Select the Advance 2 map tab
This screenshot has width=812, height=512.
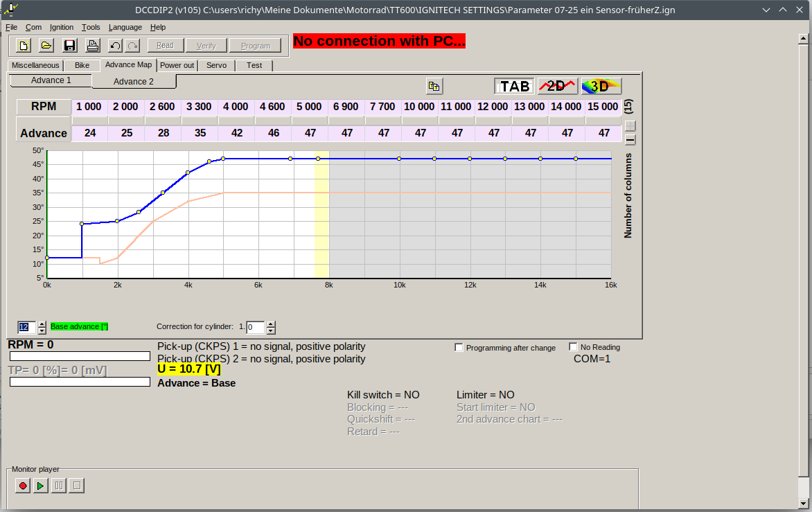click(x=134, y=81)
